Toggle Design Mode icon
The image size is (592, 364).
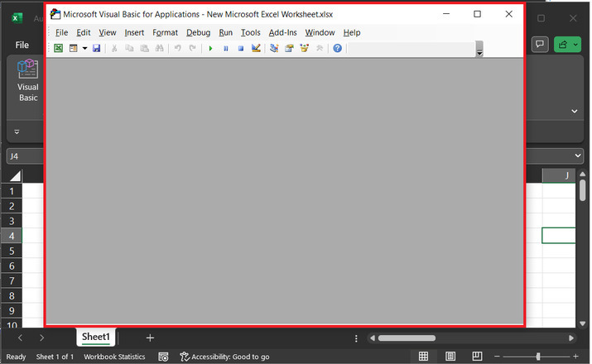click(x=256, y=48)
